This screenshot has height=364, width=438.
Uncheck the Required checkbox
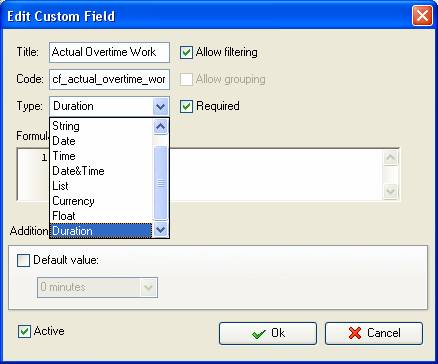click(186, 106)
